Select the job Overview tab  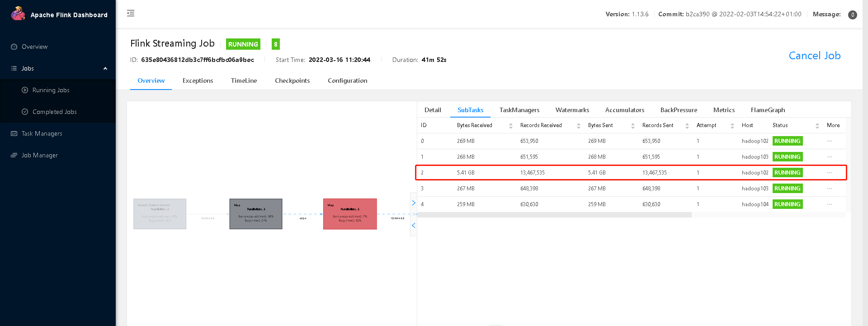point(151,80)
